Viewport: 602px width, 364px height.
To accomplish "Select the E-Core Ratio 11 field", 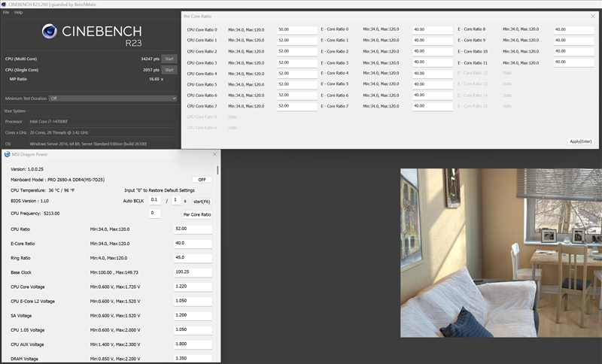I will pos(574,62).
